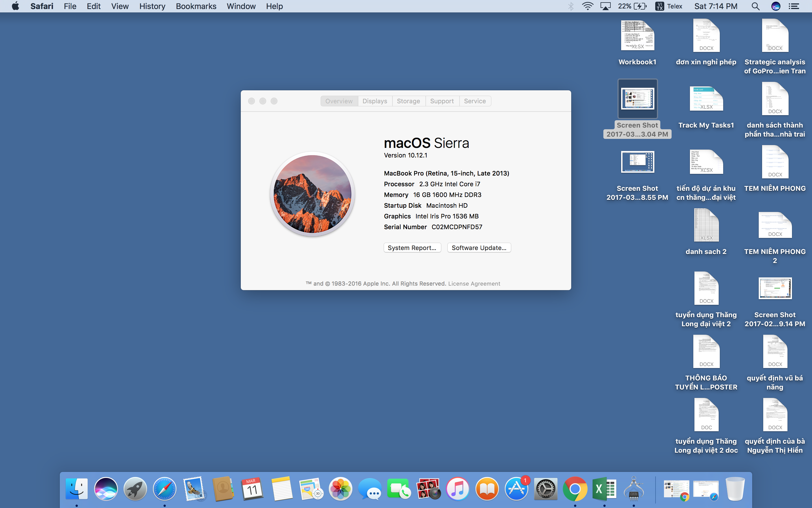Viewport: 812px width, 508px height.
Task: Click Software Update... button
Action: pos(479,248)
